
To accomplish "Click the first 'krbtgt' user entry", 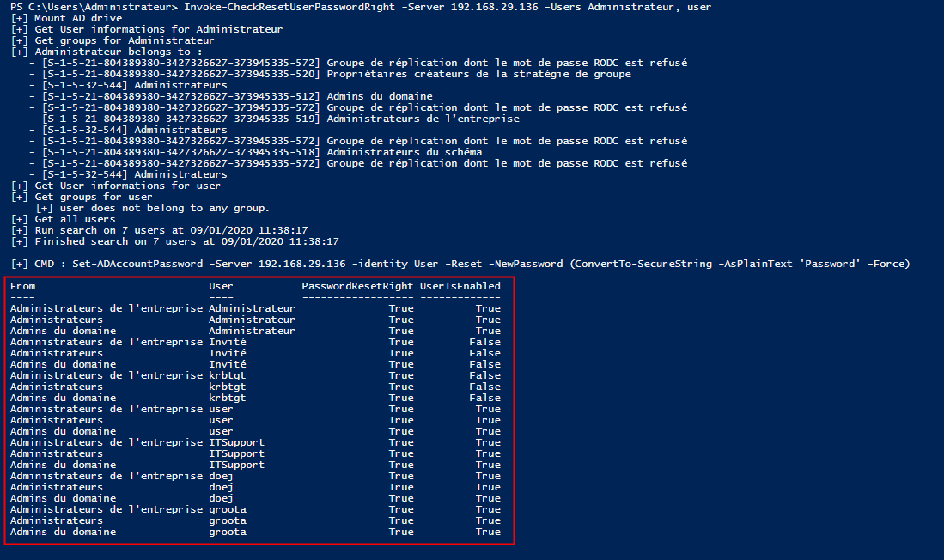I will click(227, 375).
